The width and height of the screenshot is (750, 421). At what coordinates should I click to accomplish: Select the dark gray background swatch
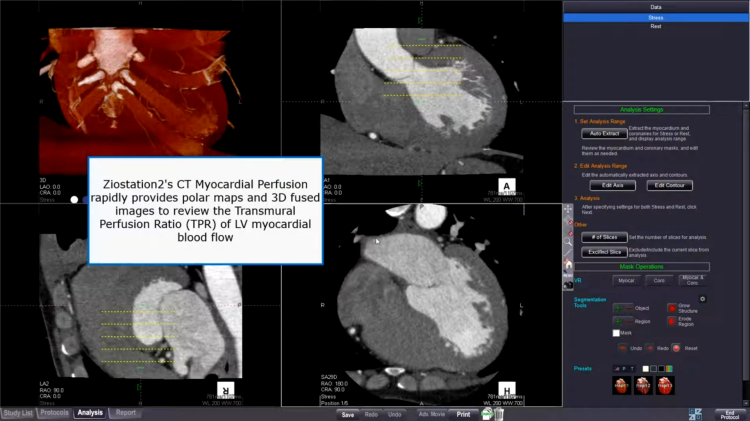click(653, 369)
